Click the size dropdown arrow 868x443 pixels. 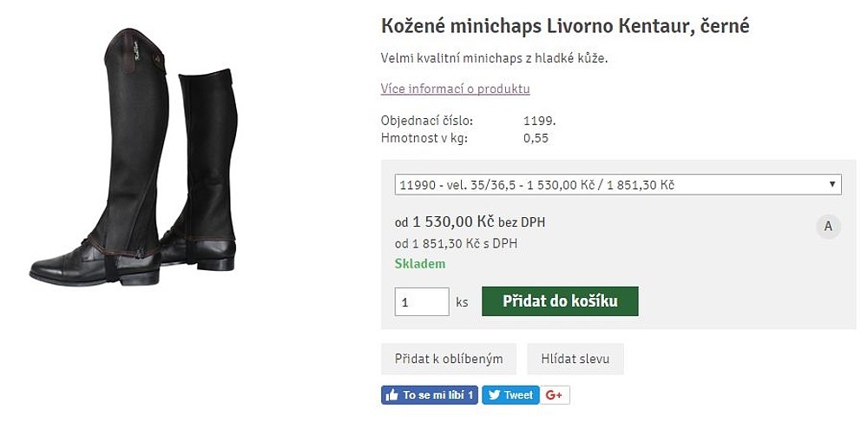[x=832, y=184]
